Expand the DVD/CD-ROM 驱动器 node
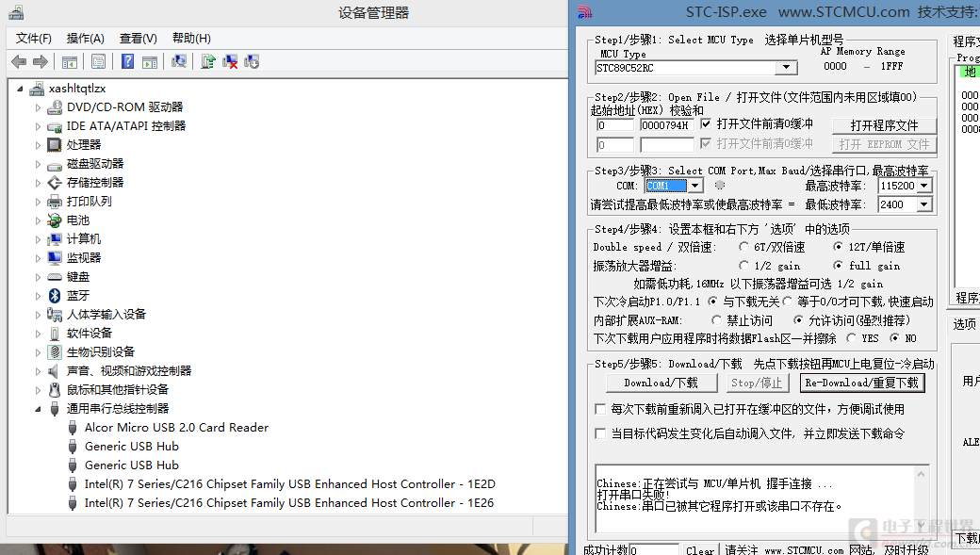 pos(38,107)
